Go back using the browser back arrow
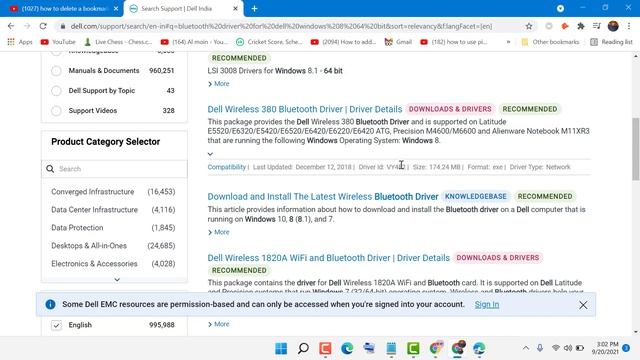The image size is (640, 360). [11, 26]
